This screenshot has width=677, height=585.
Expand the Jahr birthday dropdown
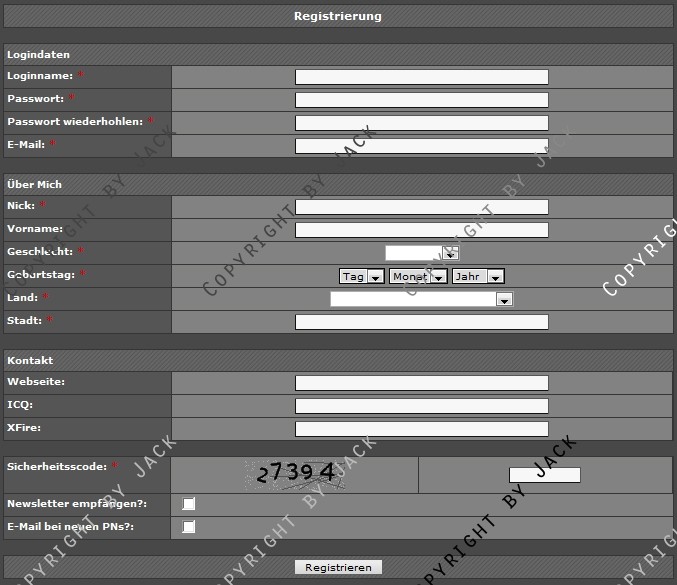[x=477, y=276]
